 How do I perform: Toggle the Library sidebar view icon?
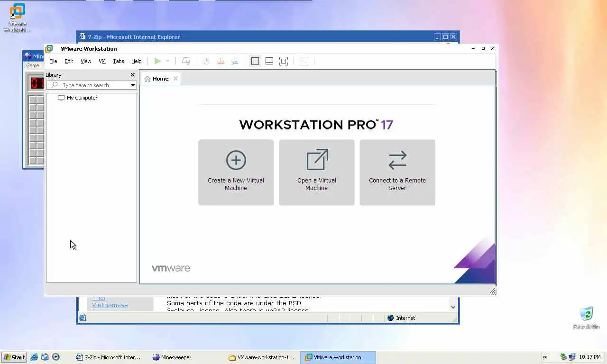255,61
